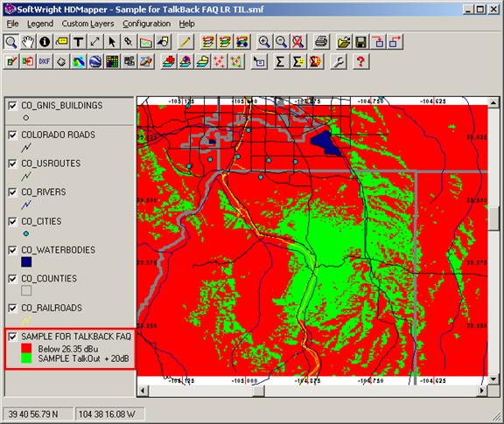Click the red question mark help icon
This screenshot has width=504, height=424.
click(x=360, y=61)
